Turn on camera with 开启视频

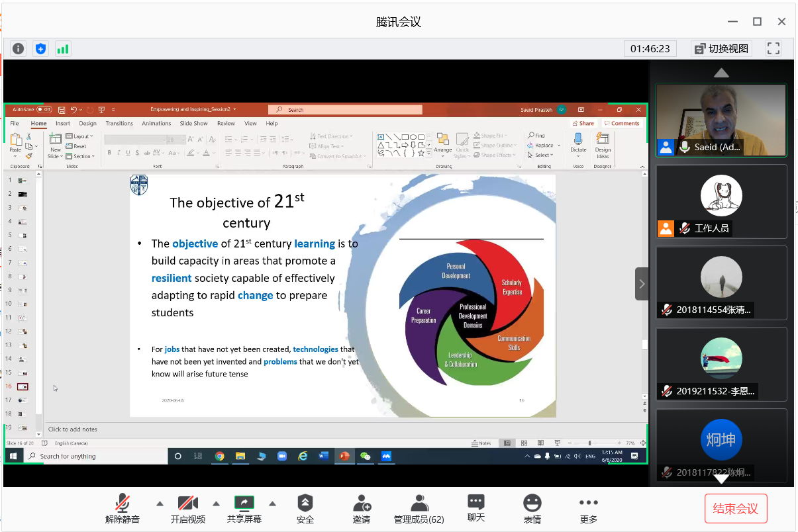click(187, 508)
